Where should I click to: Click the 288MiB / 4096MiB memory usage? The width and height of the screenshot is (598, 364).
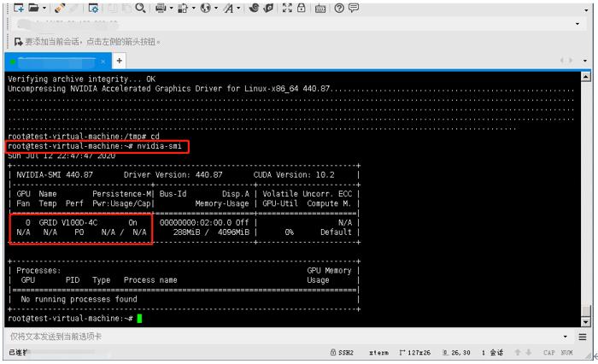coord(211,232)
